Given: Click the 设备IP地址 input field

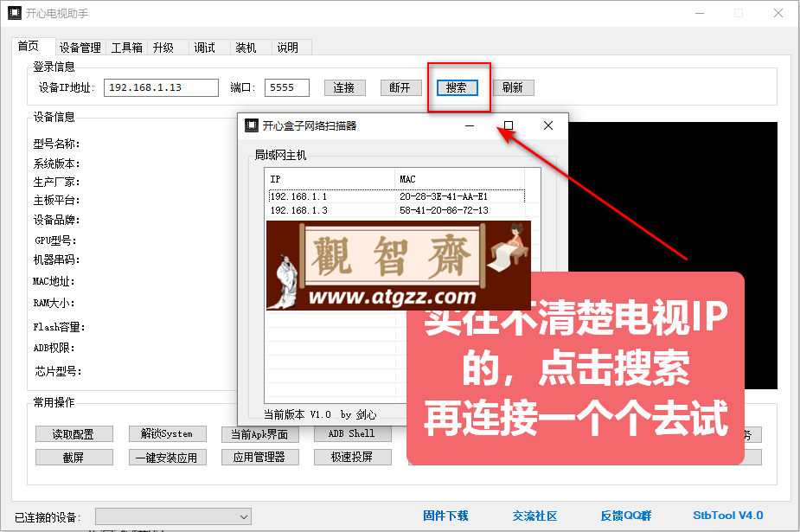Looking at the screenshot, I should tap(161, 87).
